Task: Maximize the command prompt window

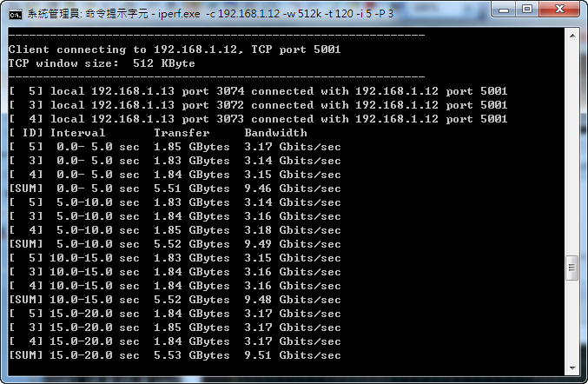Action: (x=527, y=10)
